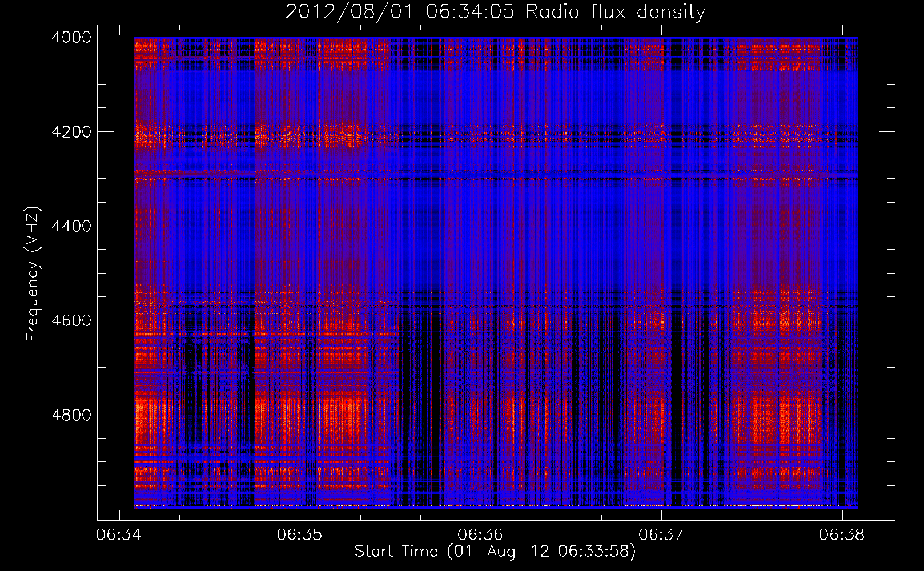The width and height of the screenshot is (924, 571).
Task: Click the "Frequency (MHZ)" axis label
Action: tap(33, 274)
